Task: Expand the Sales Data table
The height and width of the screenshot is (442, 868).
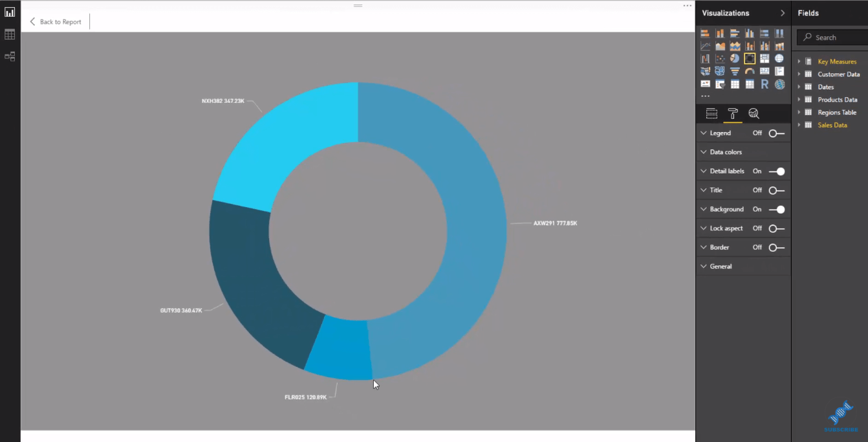Action: [x=799, y=125]
